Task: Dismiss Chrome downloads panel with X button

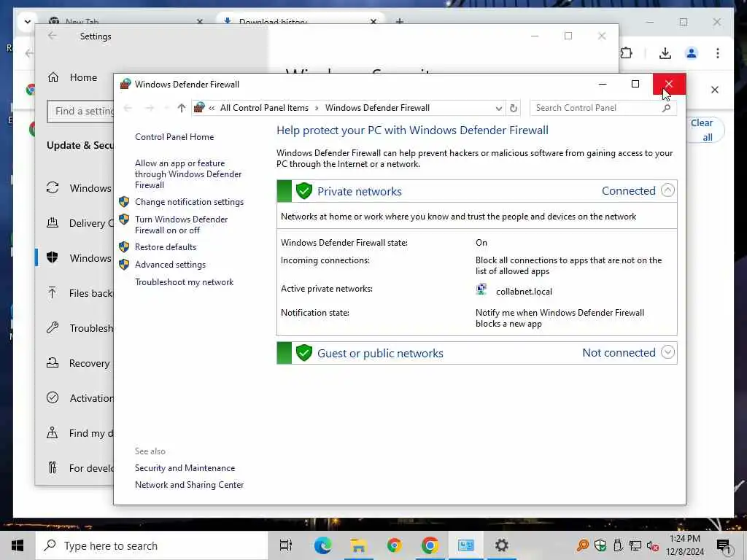Action: tap(715, 90)
